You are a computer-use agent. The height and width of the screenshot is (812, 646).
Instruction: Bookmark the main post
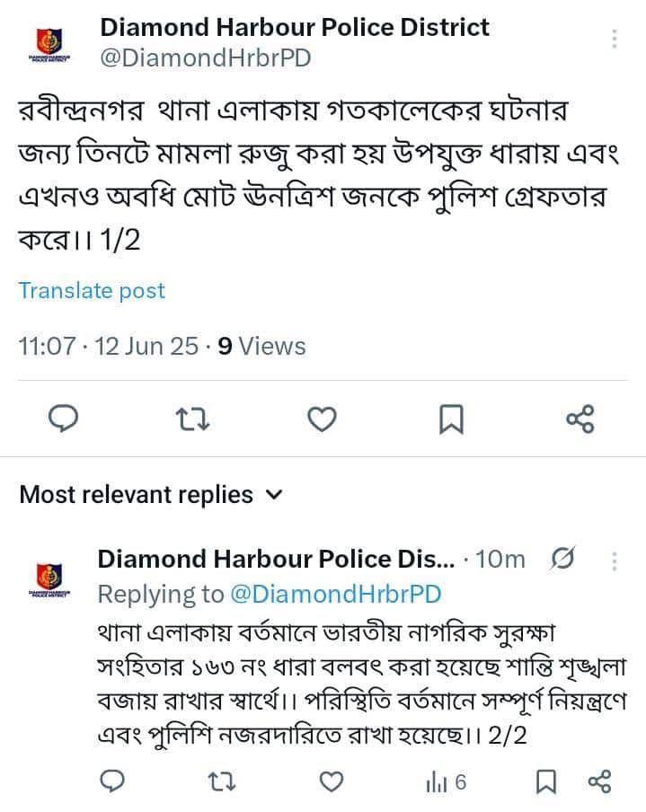451,419
